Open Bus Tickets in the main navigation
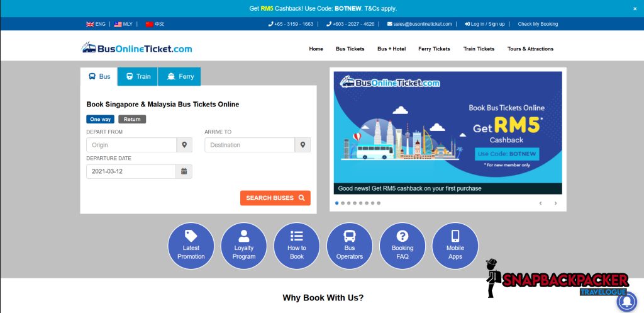 (x=350, y=48)
